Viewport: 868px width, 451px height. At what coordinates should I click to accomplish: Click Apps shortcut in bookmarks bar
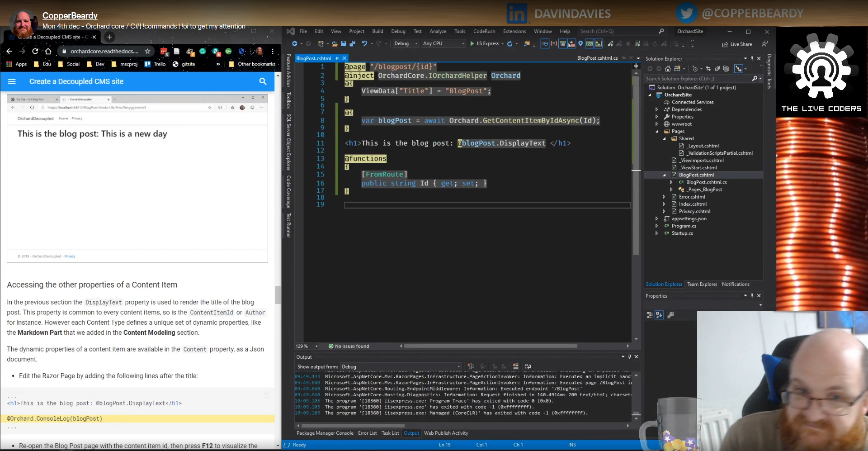[16, 64]
